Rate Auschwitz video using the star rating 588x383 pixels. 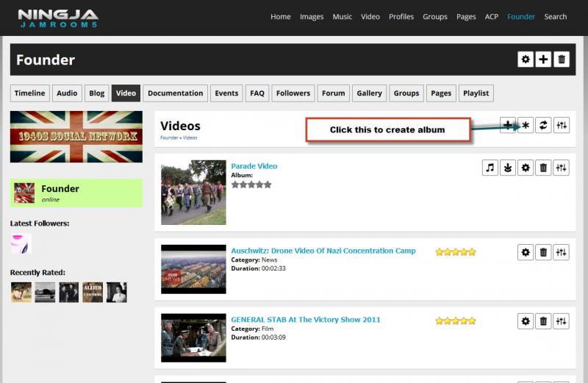point(455,251)
